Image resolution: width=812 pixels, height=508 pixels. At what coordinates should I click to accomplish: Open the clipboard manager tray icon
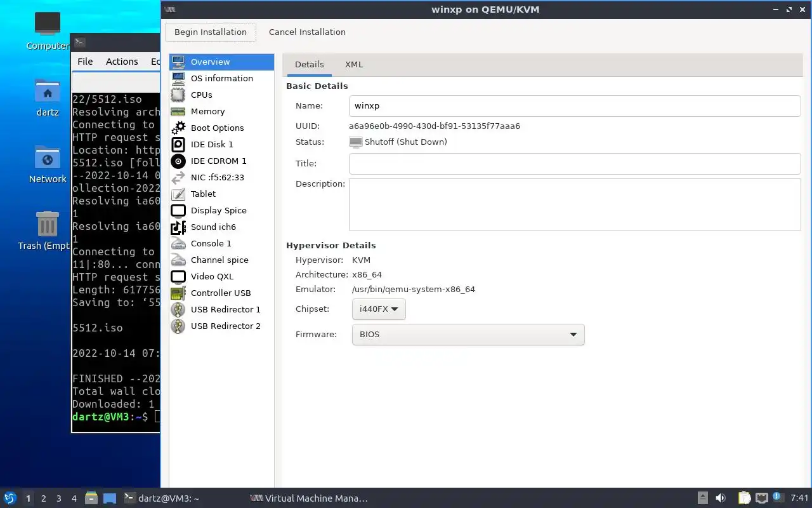pyautogui.click(x=744, y=498)
